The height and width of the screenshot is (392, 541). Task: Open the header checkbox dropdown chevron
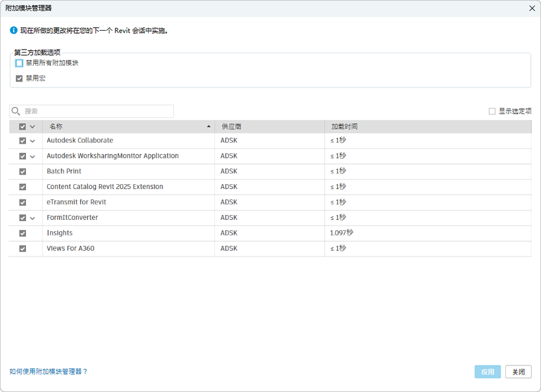pos(33,126)
